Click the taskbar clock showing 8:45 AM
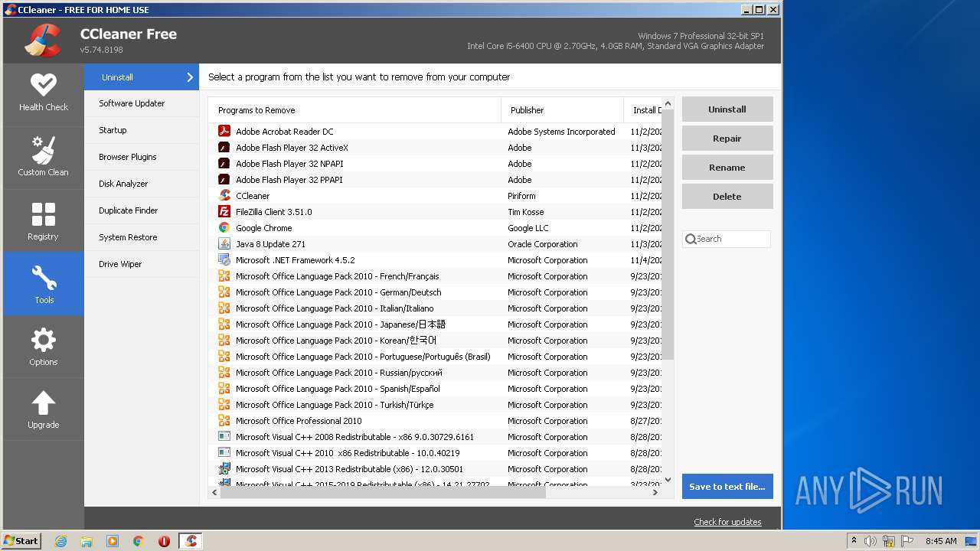This screenshot has height=551, width=980. [x=941, y=541]
